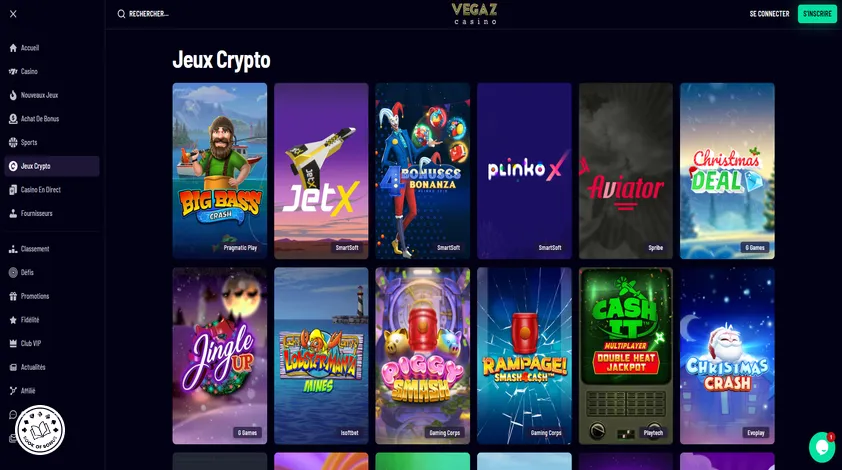Click Se Connecter link
The image size is (842, 470).
tap(769, 14)
